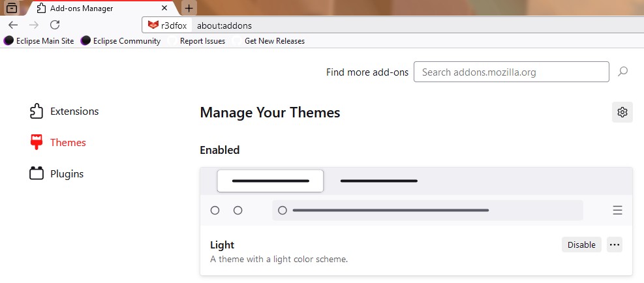This screenshot has height=283, width=644.
Task: Click the about:addons URL in address bar
Action: tap(224, 25)
